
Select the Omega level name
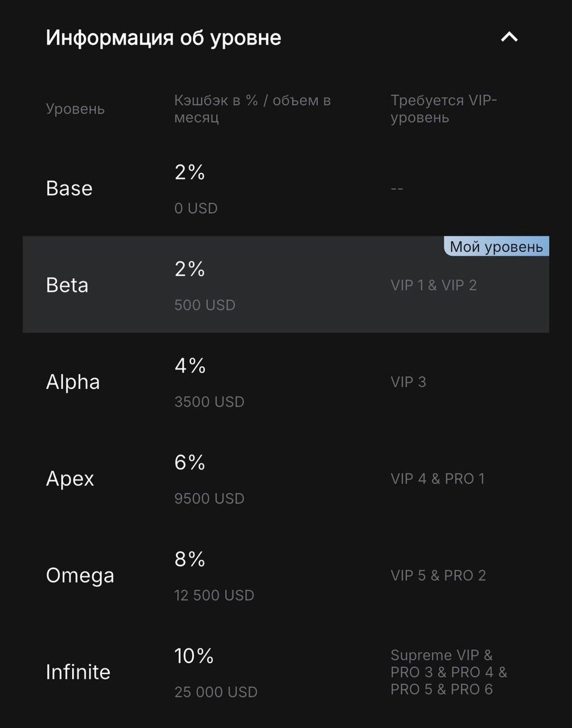[x=80, y=575]
